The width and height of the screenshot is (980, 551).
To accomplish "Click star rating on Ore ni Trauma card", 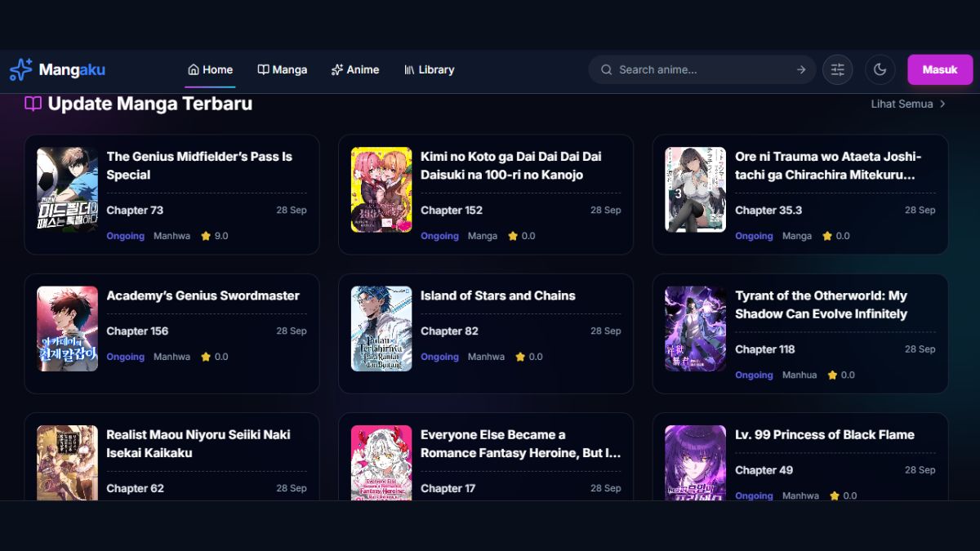I will click(x=835, y=236).
